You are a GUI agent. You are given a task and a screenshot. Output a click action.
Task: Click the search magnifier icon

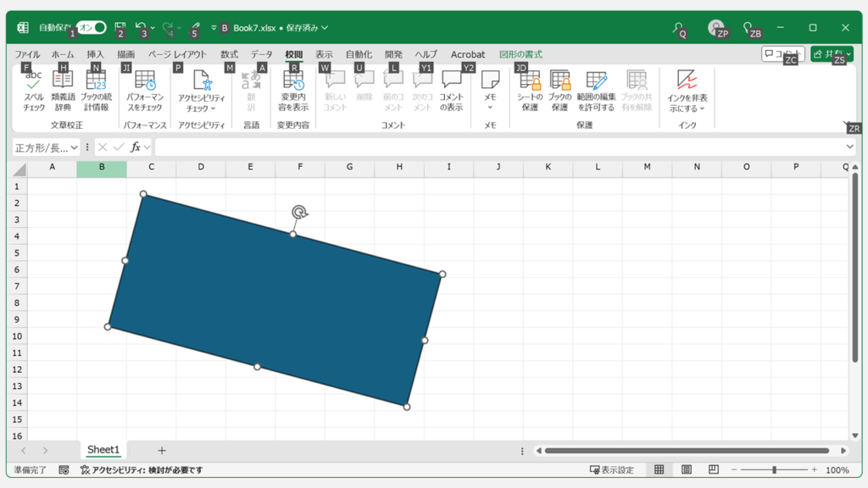677,27
